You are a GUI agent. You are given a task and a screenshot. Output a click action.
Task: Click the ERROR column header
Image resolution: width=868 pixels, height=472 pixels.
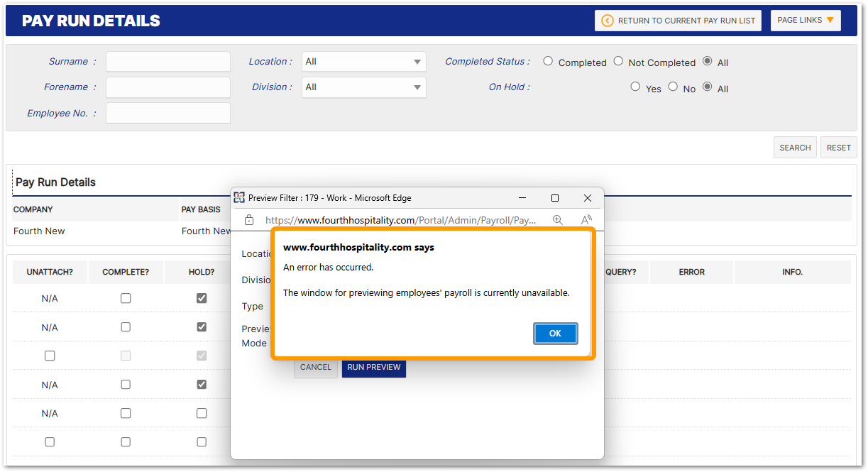pos(691,273)
